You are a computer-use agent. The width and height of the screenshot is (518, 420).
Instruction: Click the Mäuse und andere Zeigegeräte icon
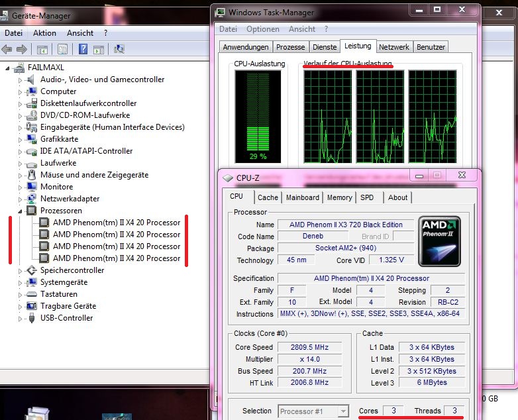pyautogui.click(x=31, y=175)
